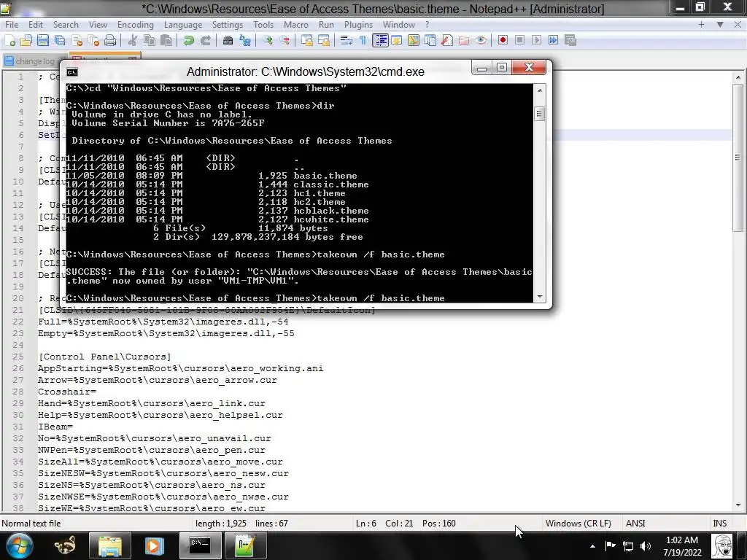
Task: Maximize the cmd.exe window
Action: coord(502,67)
